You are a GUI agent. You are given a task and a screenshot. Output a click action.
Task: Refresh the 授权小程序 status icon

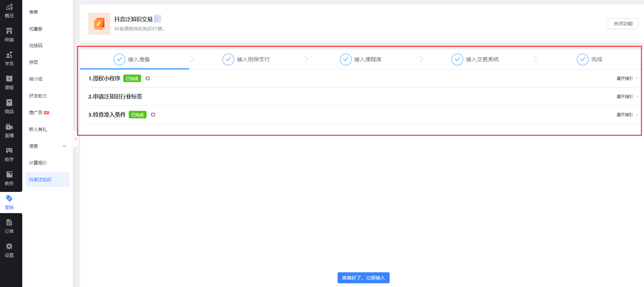(x=148, y=78)
